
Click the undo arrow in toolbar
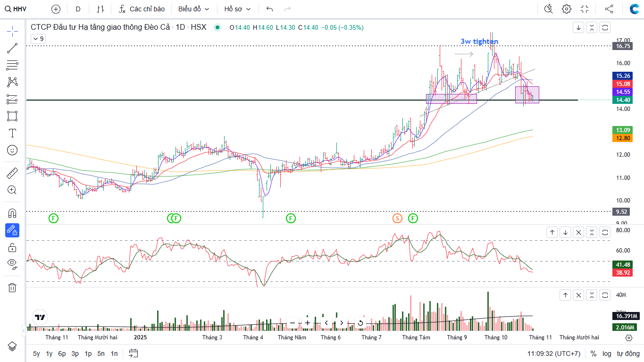[x=269, y=9]
